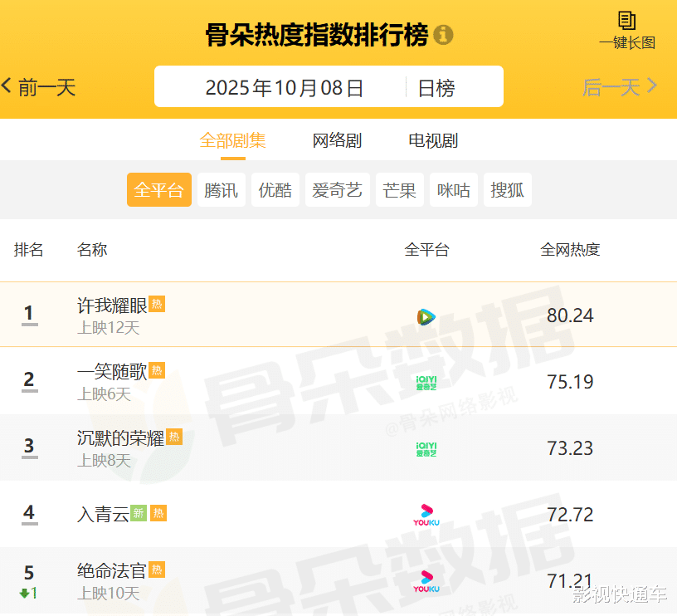This screenshot has width=677, height=616.
Task: Open the drama 入青云
Action: [x=103, y=514]
